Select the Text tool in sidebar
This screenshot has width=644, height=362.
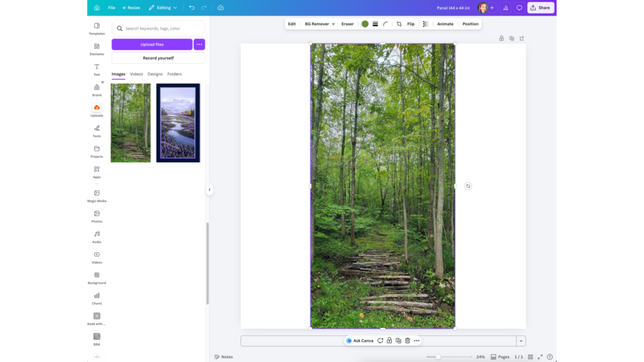click(97, 69)
